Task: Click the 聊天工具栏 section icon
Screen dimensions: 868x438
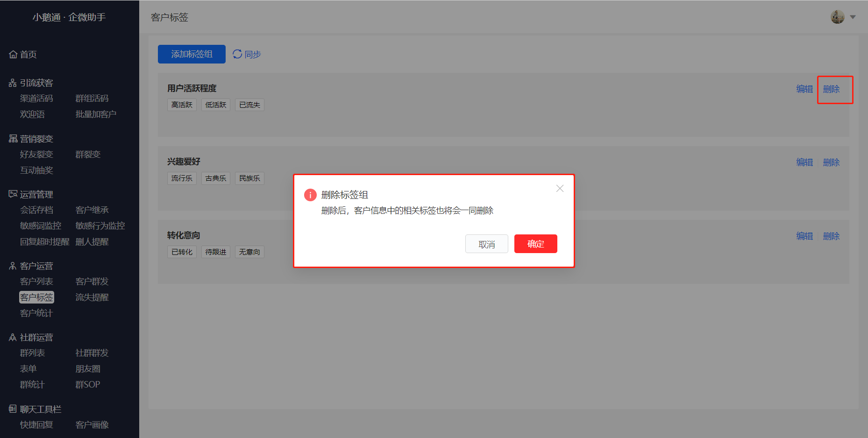Action: (13, 409)
